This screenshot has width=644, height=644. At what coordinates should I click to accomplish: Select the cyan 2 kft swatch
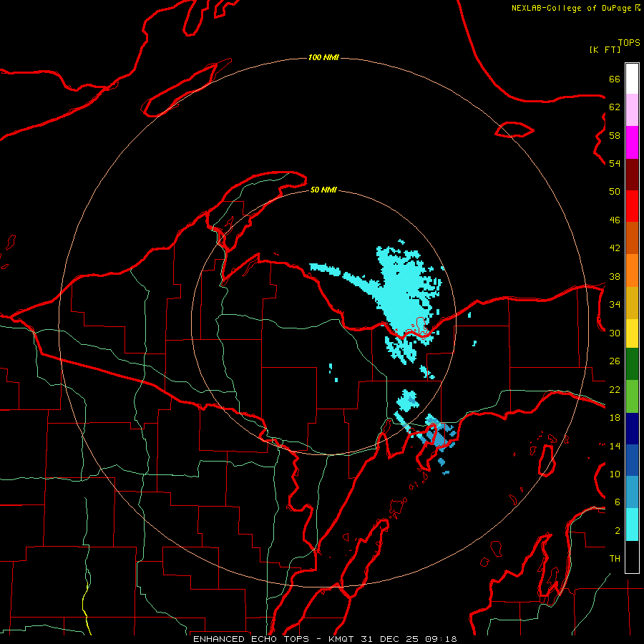[632, 525]
